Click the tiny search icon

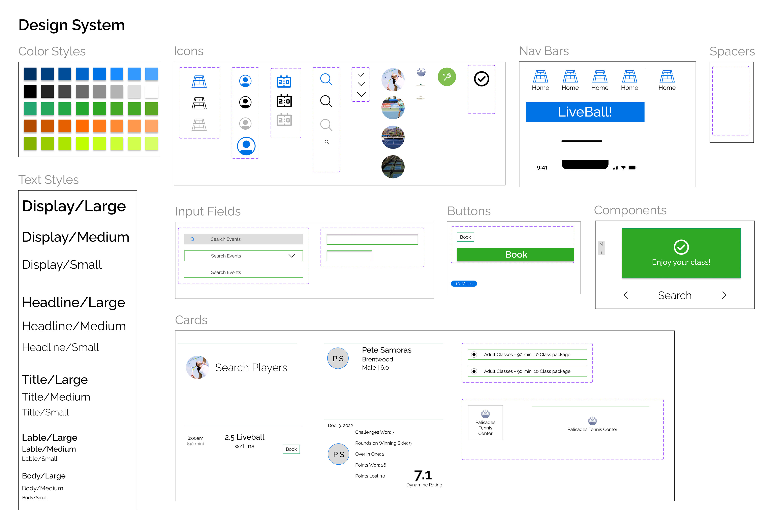click(327, 142)
